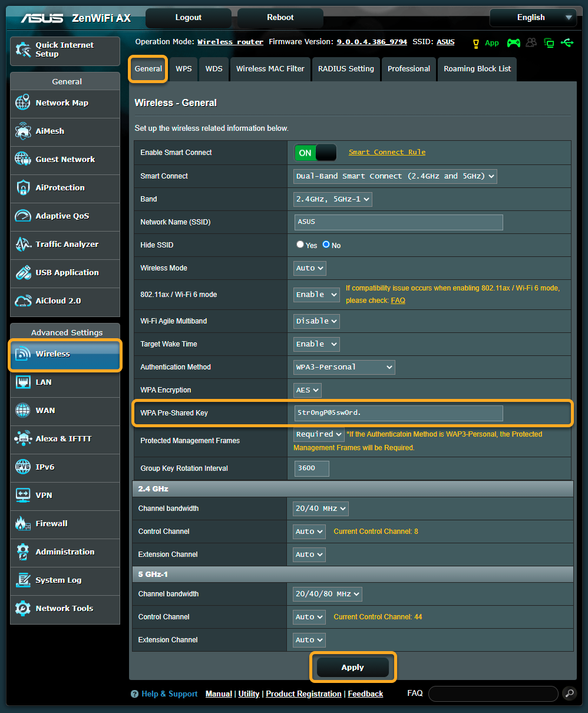The image size is (588, 713).
Task: Click the WPA Pre-Shared Key field
Action: (x=399, y=413)
